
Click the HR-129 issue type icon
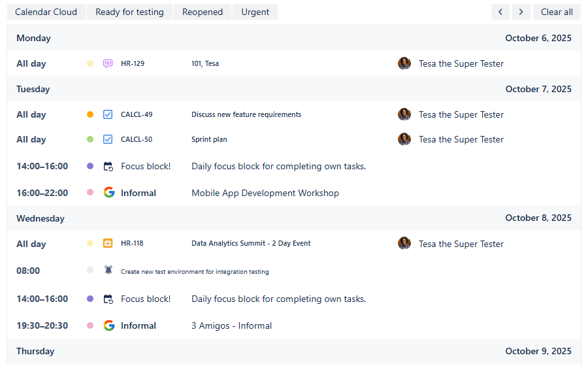tap(108, 63)
